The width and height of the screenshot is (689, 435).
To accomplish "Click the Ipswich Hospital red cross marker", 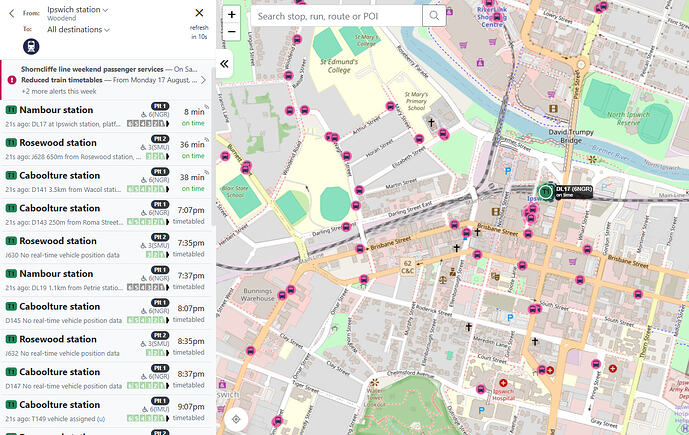I will 503,383.
